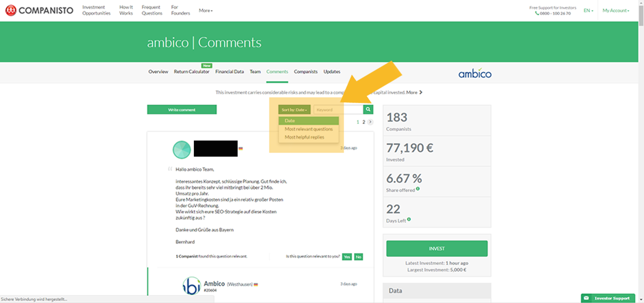Image resolution: width=644 pixels, height=303 pixels.
Task: Open the Overview tab
Action: (158, 72)
